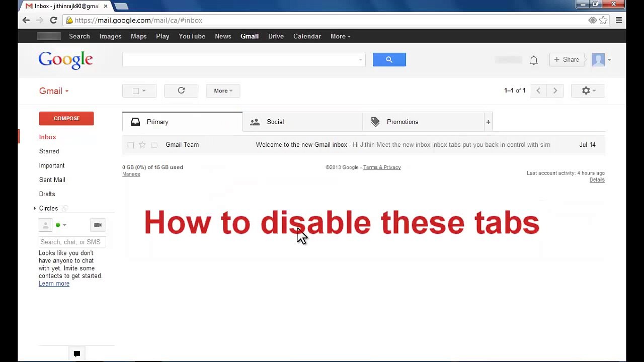Click the blue search magnifier button
Viewport: 644px width, 362px height.
(389, 59)
